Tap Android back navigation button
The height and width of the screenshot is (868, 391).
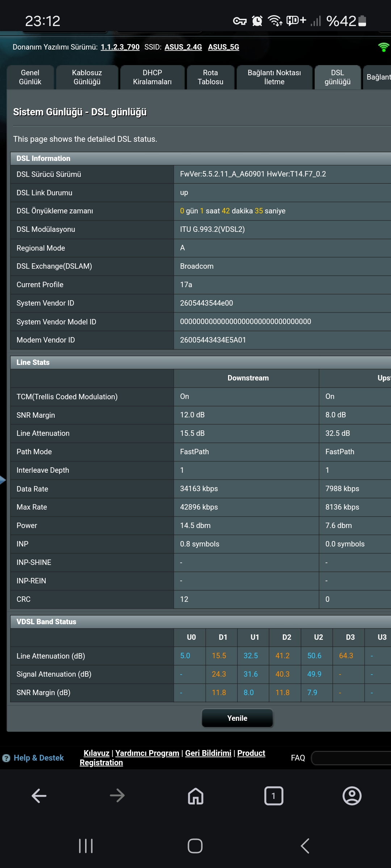pyautogui.click(x=305, y=846)
